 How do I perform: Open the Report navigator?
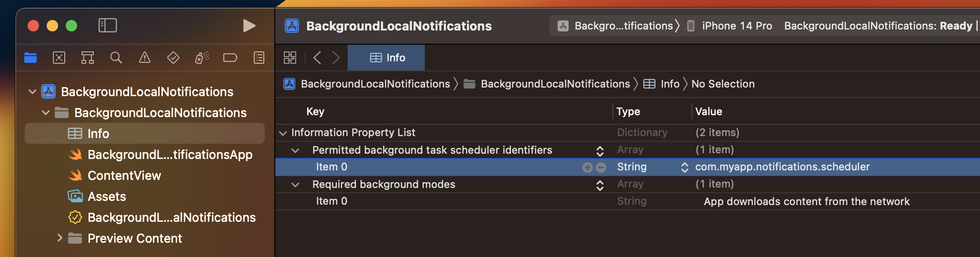pyautogui.click(x=259, y=58)
